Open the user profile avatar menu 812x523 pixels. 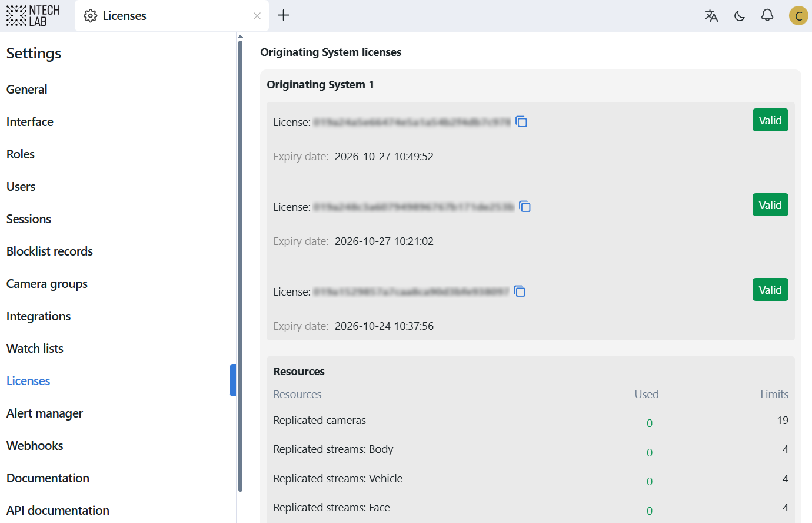[x=798, y=16]
